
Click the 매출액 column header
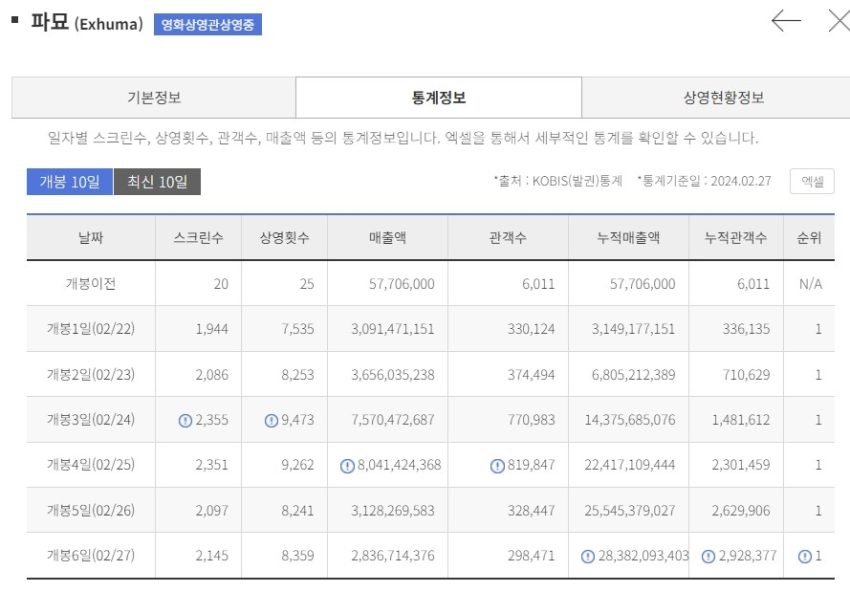pyautogui.click(x=388, y=237)
